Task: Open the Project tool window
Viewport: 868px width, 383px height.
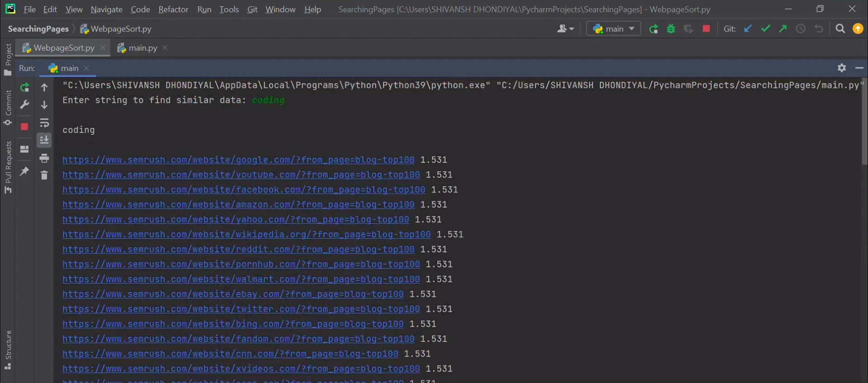Action: click(8, 60)
